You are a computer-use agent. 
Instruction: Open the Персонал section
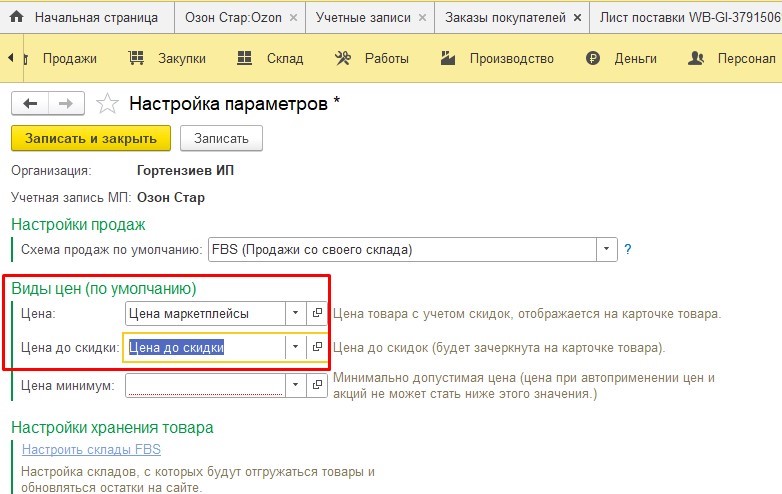[747, 58]
